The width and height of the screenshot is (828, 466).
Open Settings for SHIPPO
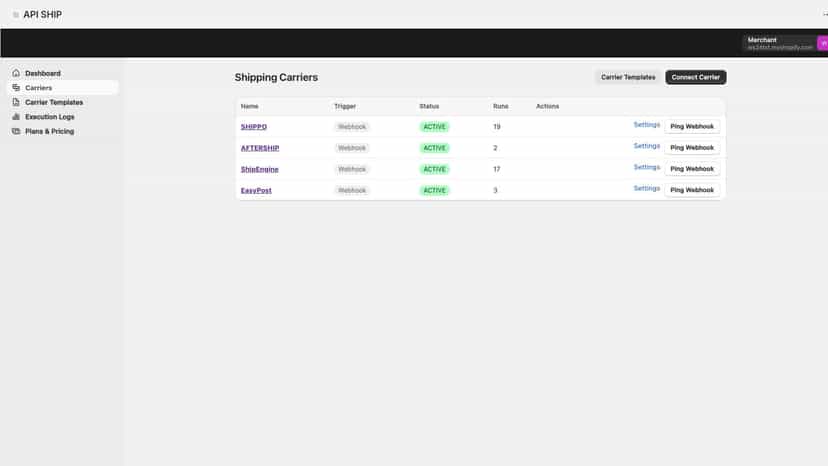coord(646,125)
